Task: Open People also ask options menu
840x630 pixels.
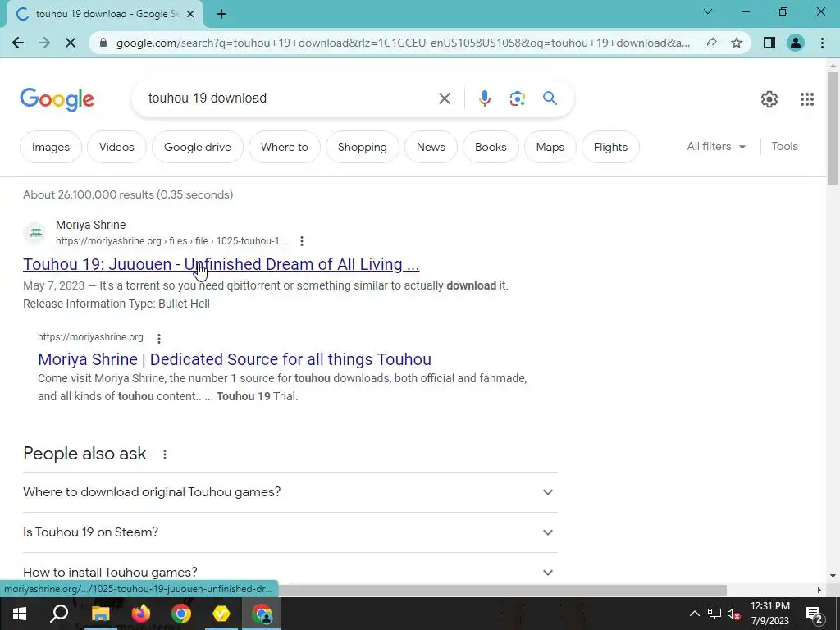Action: [164, 454]
